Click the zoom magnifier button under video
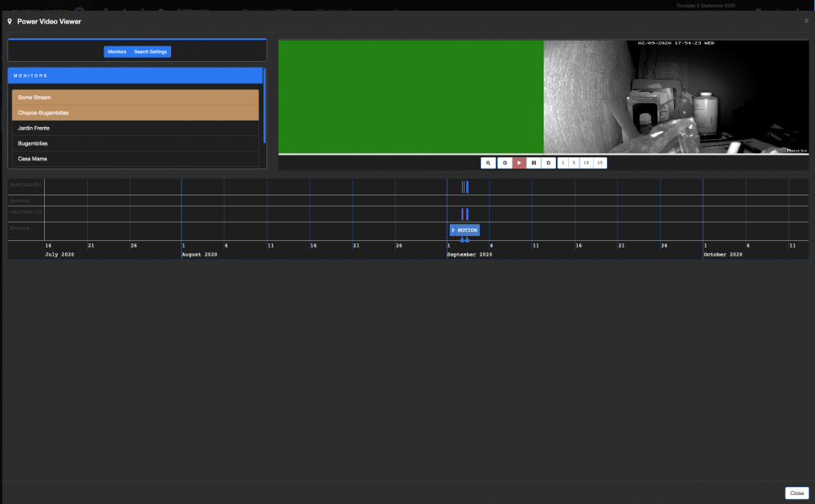This screenshot has height=504, width=815. coord(488,163)
